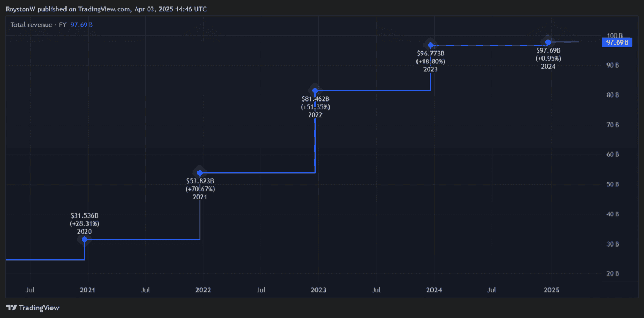This screenshot has width=644, height=318.
Task: Click the blue 97.69 B legend value
Action: [82, 25]
